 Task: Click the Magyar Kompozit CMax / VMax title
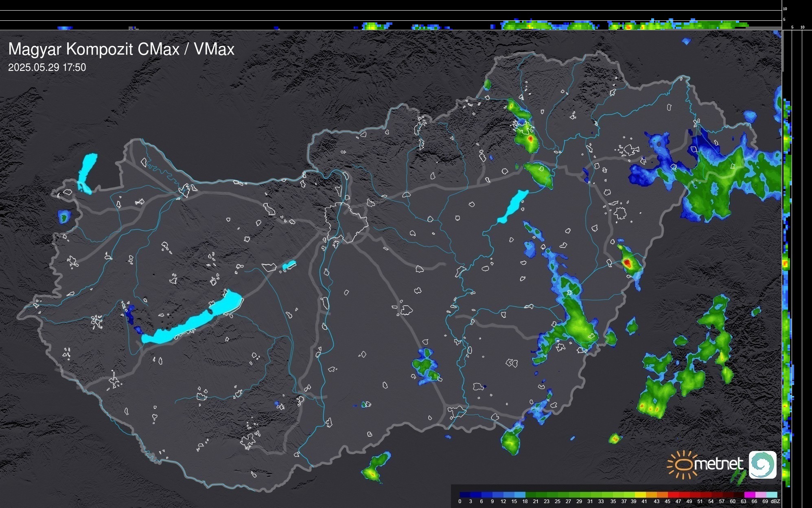pyautogui.click(x=121, y=49)
